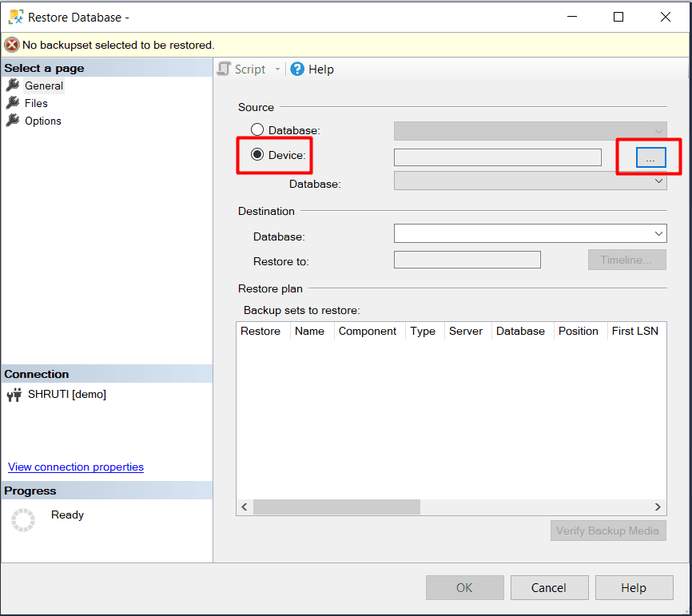Click the Name column header in backup sets
The image size is (692, 616).
coord(309,331)
